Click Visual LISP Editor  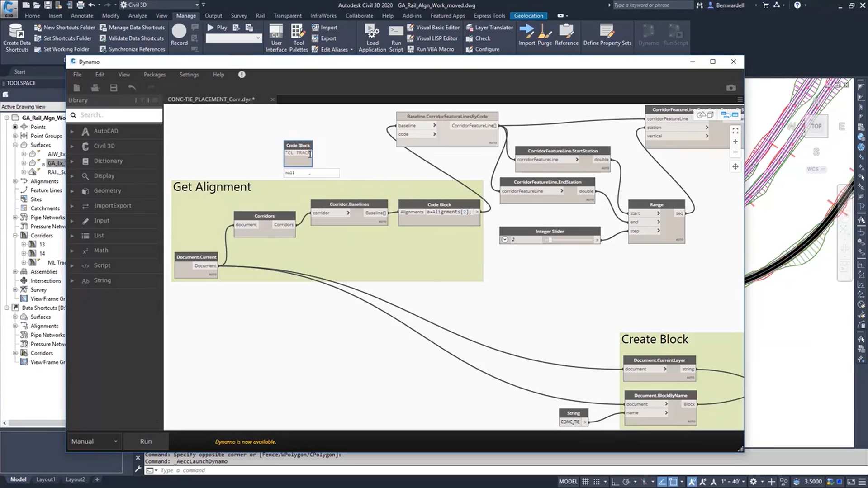[x=433, y=38]
